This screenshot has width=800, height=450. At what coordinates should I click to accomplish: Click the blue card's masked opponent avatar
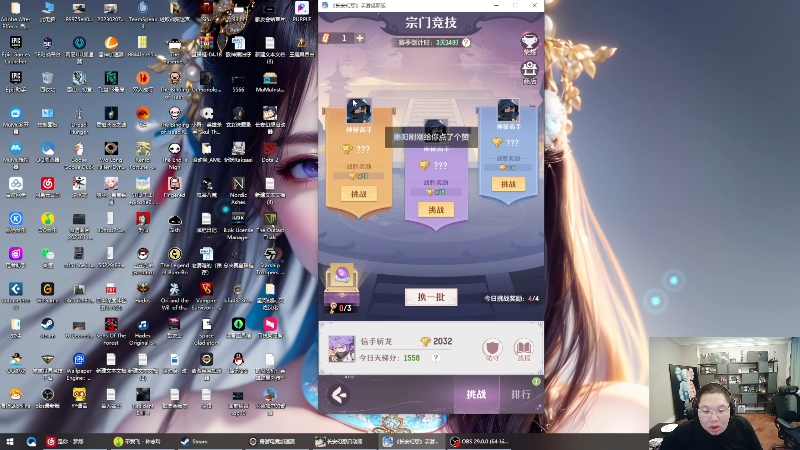[x=508, y=110]
